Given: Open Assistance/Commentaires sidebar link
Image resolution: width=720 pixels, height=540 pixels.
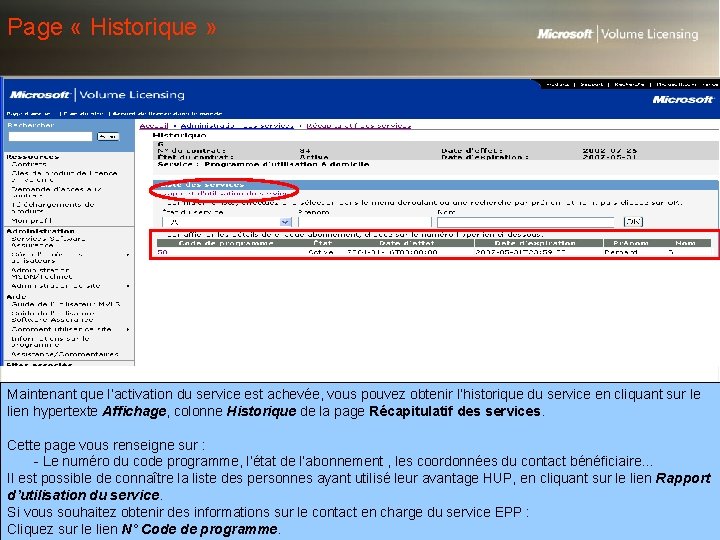Looking at the screenshot, I should coord(65,354).
